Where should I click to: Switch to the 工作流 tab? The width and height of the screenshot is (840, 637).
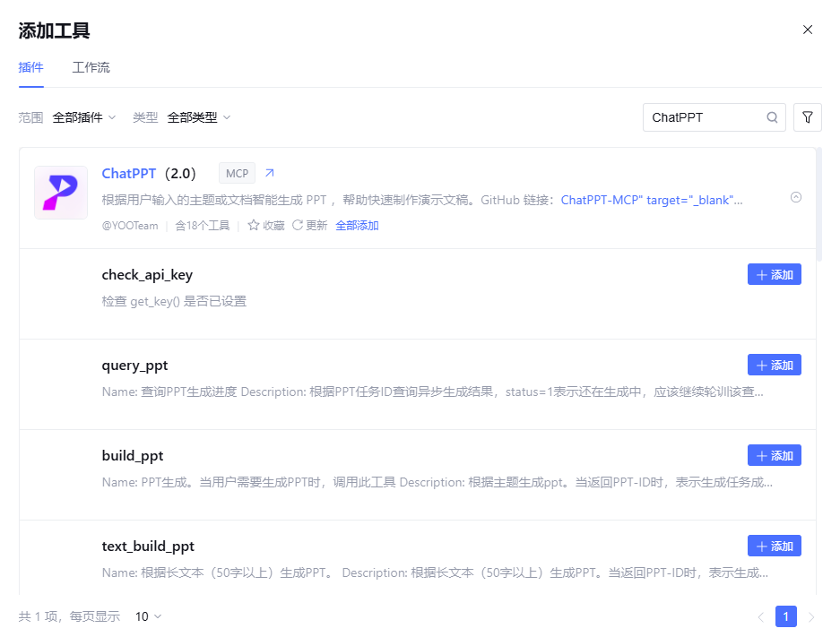pyautogui.click(x=91, y=68)
